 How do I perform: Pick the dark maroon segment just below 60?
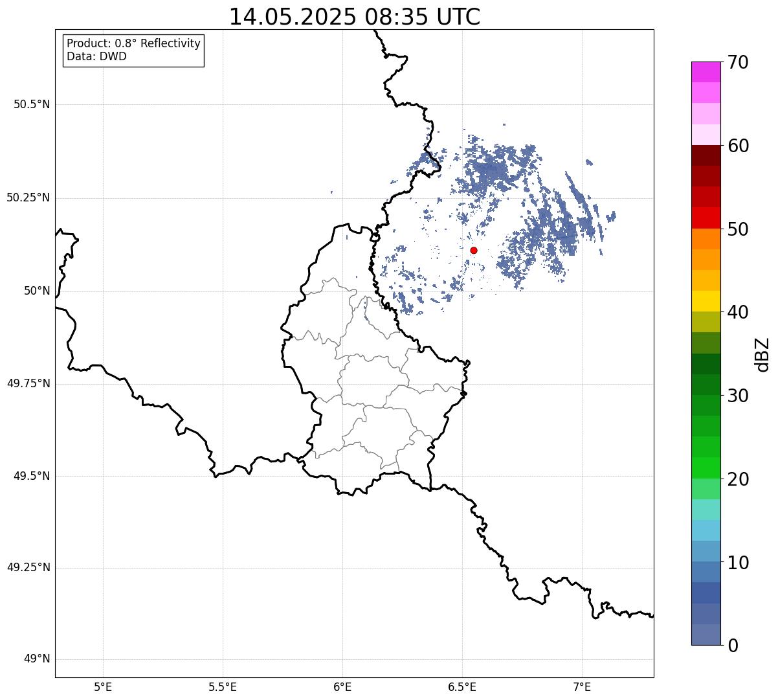tap(706, 155)
